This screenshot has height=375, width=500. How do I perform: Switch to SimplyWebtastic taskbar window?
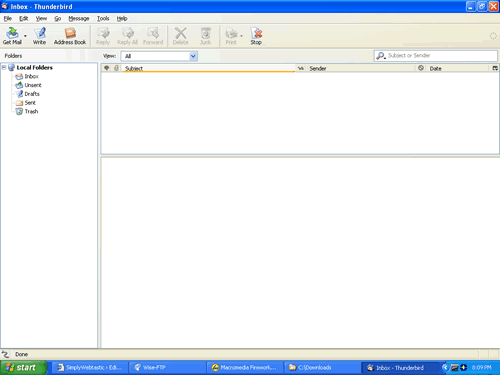pyautogui.click(x=89, y=367)
